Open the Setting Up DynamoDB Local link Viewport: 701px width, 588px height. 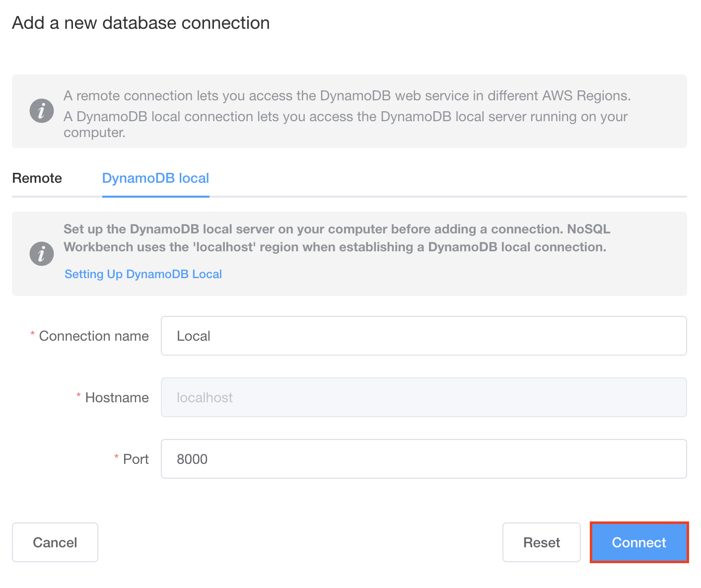[143, 274]
